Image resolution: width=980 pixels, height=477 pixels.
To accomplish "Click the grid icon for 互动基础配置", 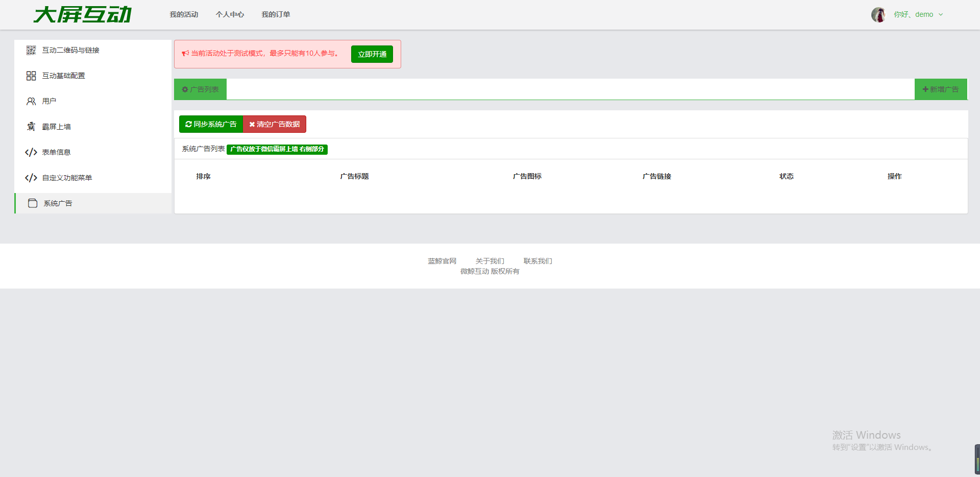I will pyautogui.click(x=31, y=76).
